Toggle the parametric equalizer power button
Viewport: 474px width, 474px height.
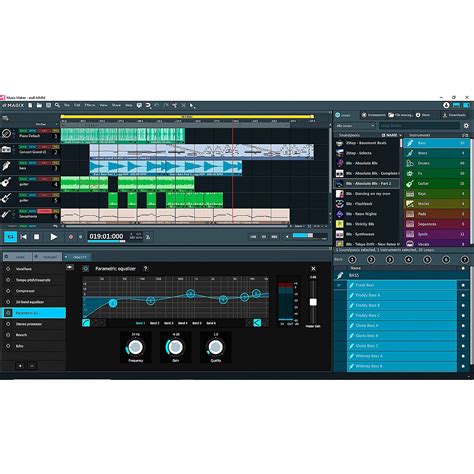tap(86, 269)
